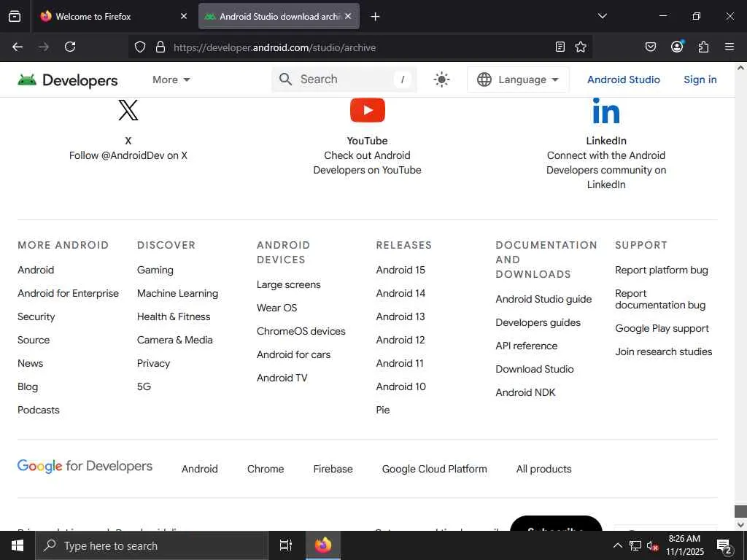Open the Download Studio link

point(535,369)
